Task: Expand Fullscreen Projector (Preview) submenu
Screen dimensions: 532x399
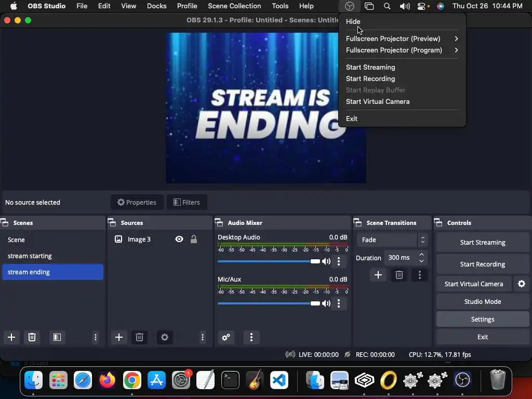Action: pyautogui.click(x=402, y=38)
